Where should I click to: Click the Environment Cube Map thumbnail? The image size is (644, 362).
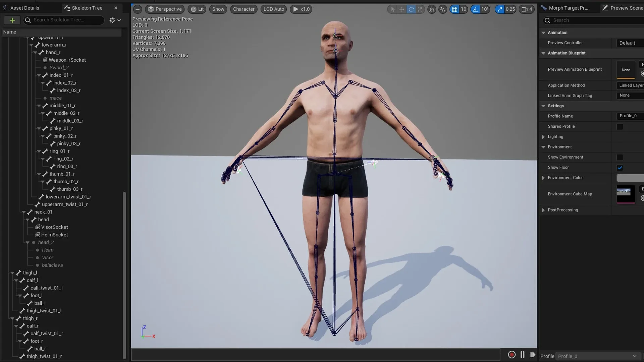click(x=626, y=194)
